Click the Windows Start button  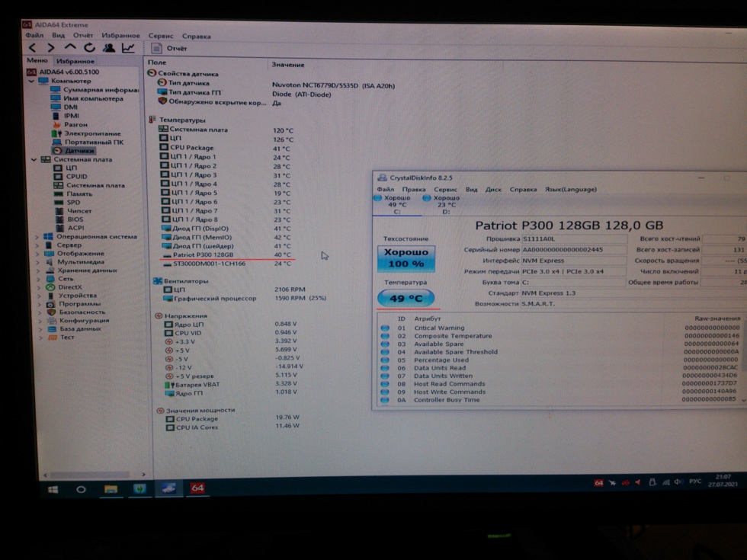point(53,489)
